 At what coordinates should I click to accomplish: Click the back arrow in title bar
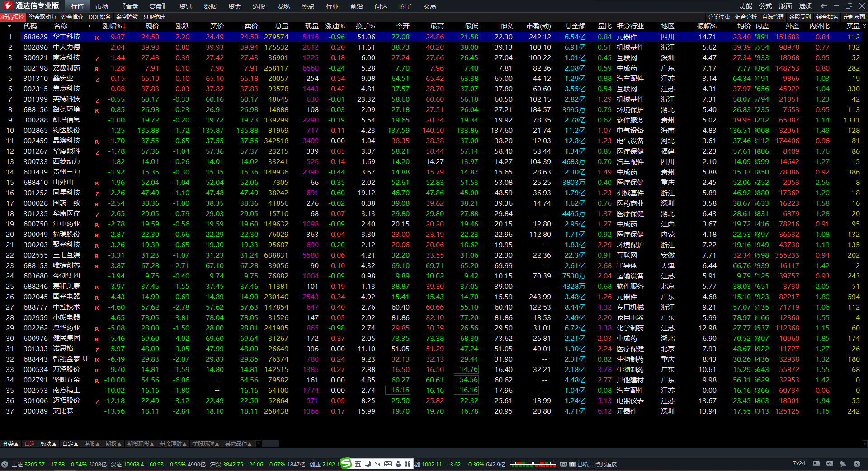(x=824, y=6)
